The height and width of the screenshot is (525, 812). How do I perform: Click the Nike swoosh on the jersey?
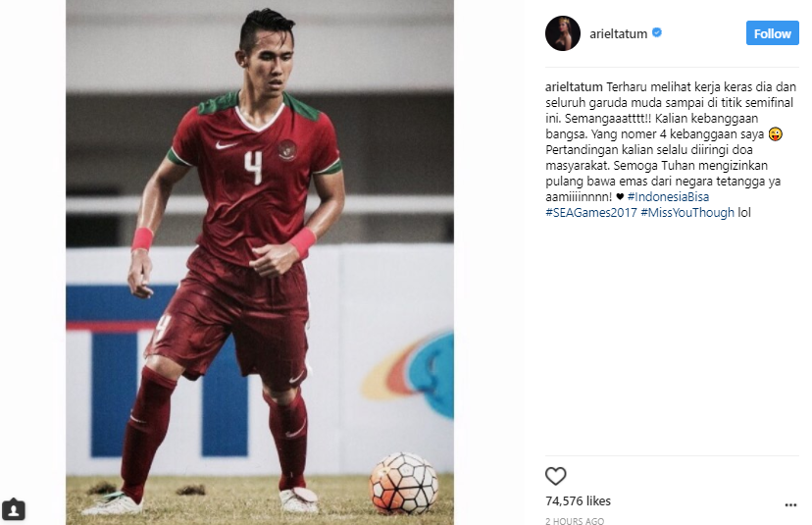click(x=226, y=144)
